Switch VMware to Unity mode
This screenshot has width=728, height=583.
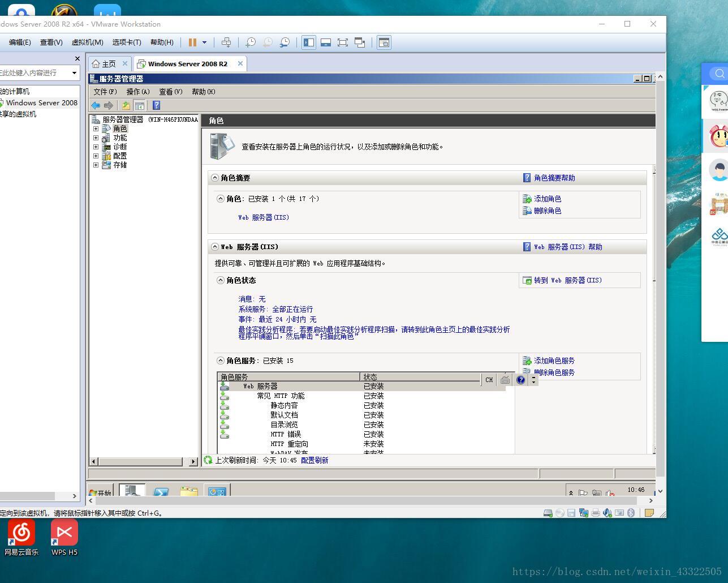click(360, 42)
